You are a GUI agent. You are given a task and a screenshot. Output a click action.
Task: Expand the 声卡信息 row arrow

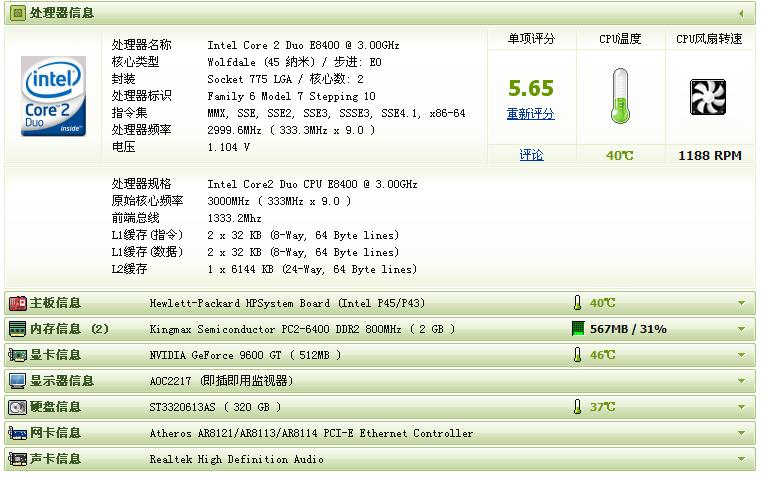(x=742, y=459)
